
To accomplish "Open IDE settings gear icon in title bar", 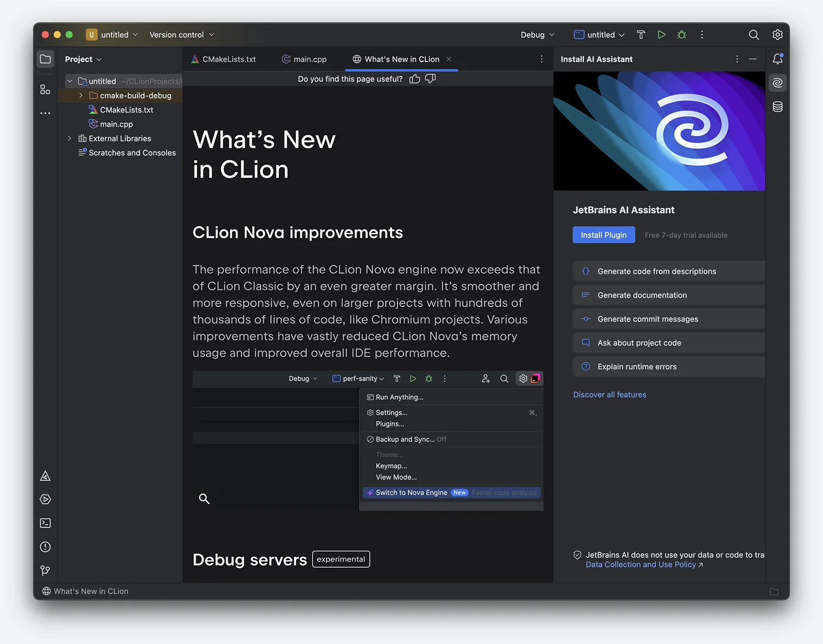I will coord(777,35).
